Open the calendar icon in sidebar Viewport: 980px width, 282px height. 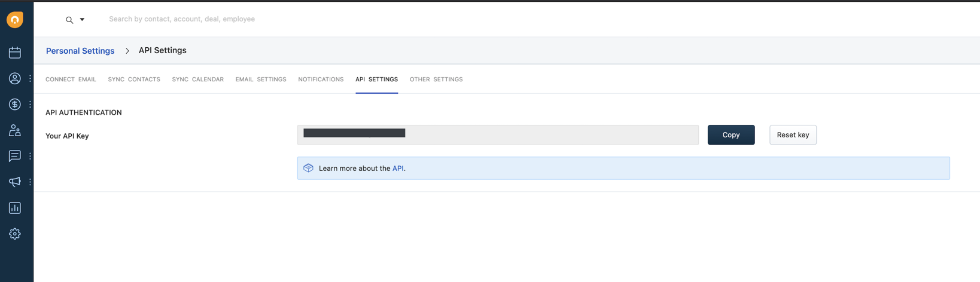(15, 53)
